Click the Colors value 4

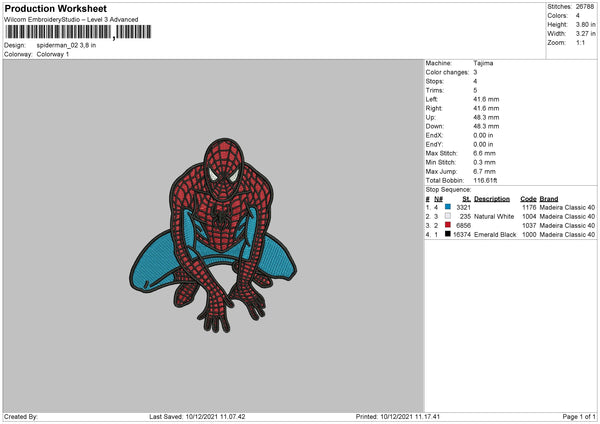(577, 16)
